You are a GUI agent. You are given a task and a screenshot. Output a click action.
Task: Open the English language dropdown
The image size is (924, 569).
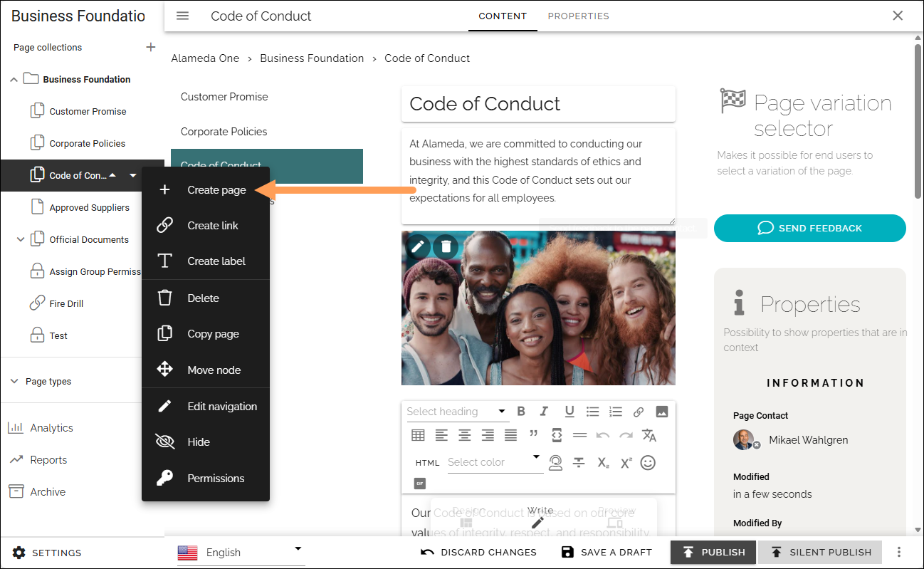[x=241, y=552]
